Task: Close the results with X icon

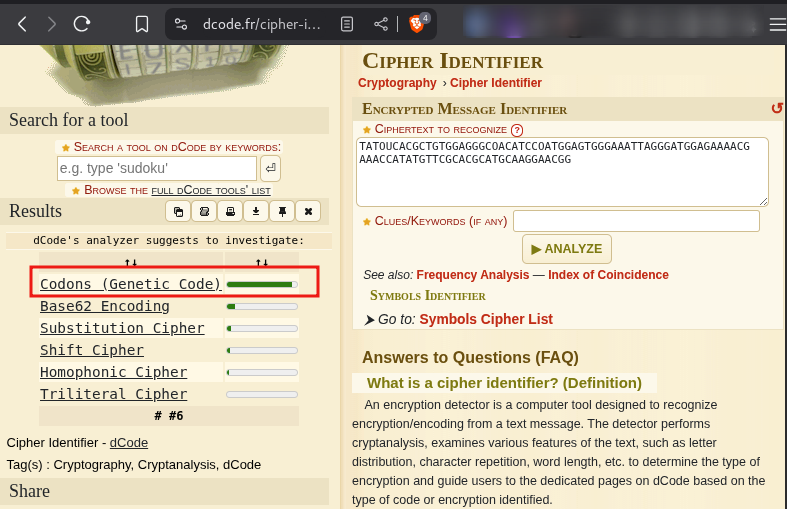Action: [308, 211]
